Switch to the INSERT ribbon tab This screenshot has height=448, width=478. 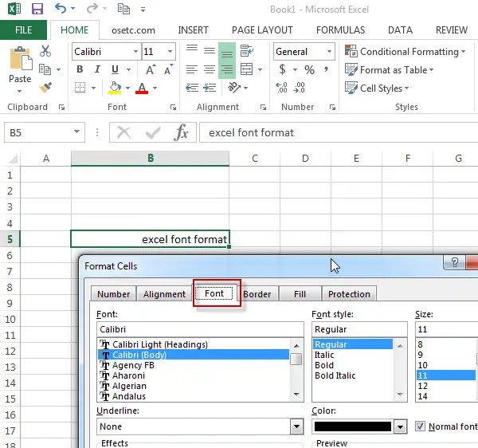click(x=193, y=29)
